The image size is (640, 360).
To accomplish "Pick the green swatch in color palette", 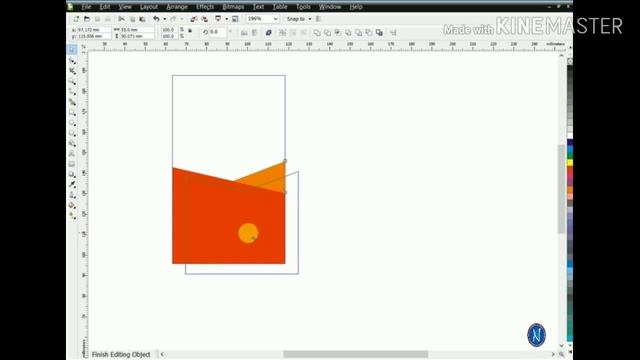I will [570, 156].
